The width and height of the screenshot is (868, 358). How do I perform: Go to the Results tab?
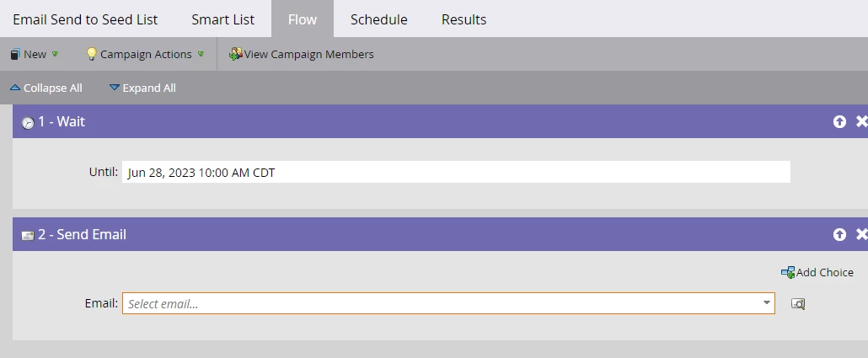(x=463, y=19)
